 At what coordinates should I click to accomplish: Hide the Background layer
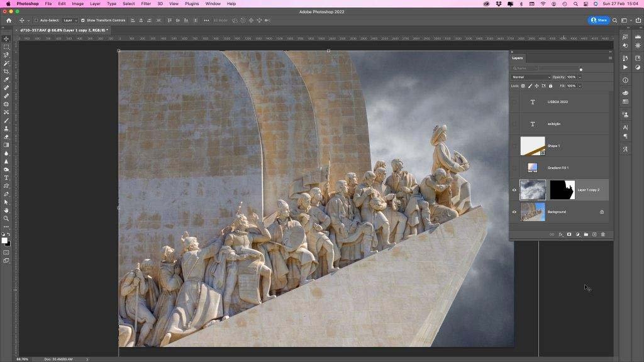[x=514, y=212]
